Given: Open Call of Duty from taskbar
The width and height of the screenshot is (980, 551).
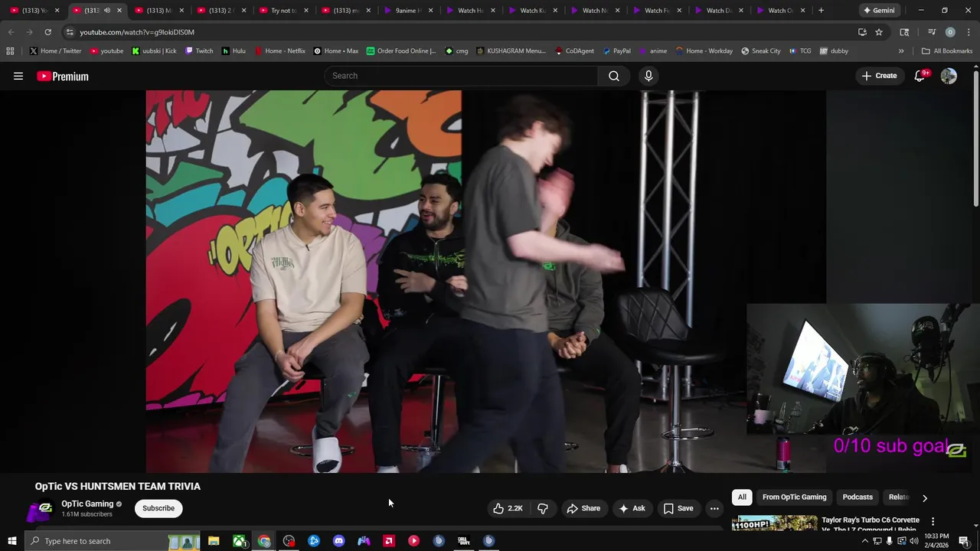Looking at the screenshot, I should 463,541.
